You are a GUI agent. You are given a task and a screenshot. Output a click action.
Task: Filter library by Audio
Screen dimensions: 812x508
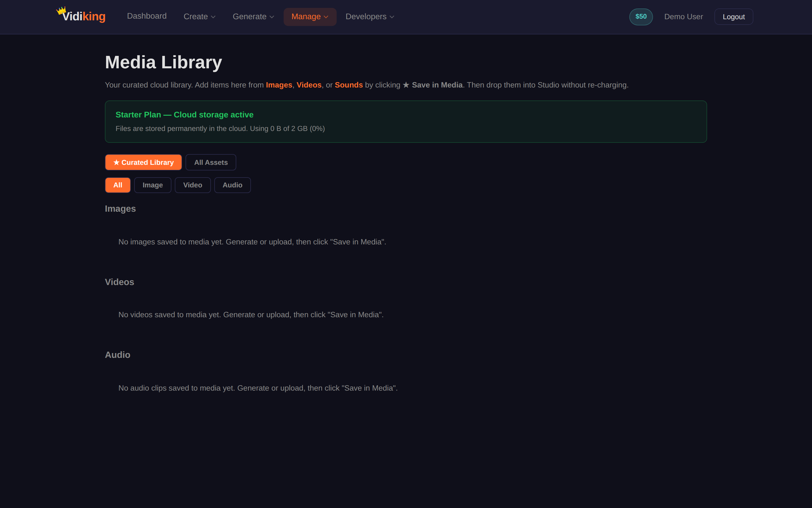(232, 185)
